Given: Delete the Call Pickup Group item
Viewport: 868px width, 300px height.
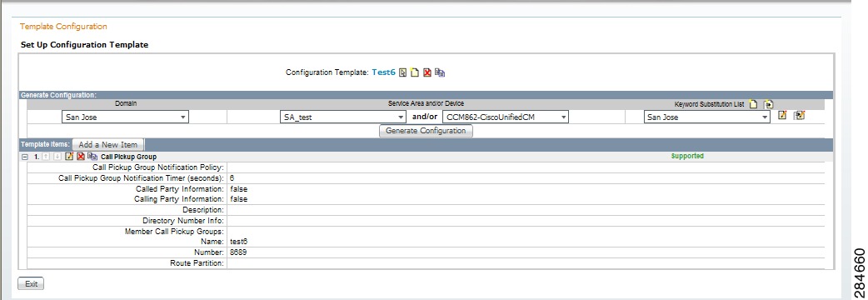Looking at the screenshot, I should 80,157.
